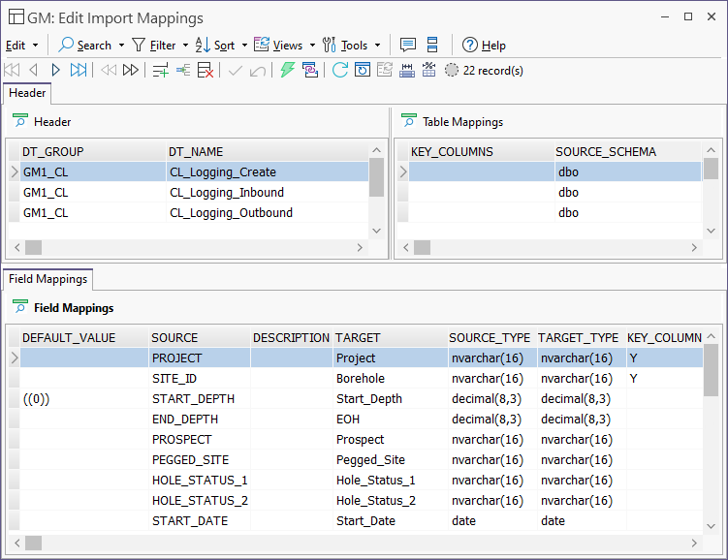Viewport: 728px width, 560px height.
Task: Click the undo changes arrow
Action: tap(258, 71)
